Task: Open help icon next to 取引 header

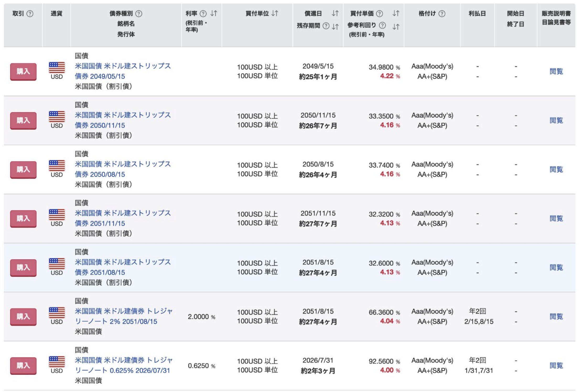Action: tap(30, 14)
